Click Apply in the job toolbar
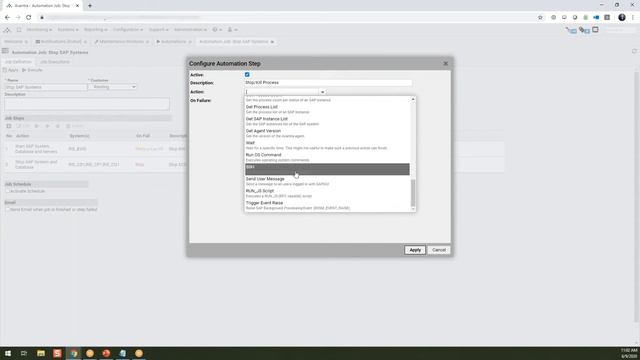 (11, 70)
